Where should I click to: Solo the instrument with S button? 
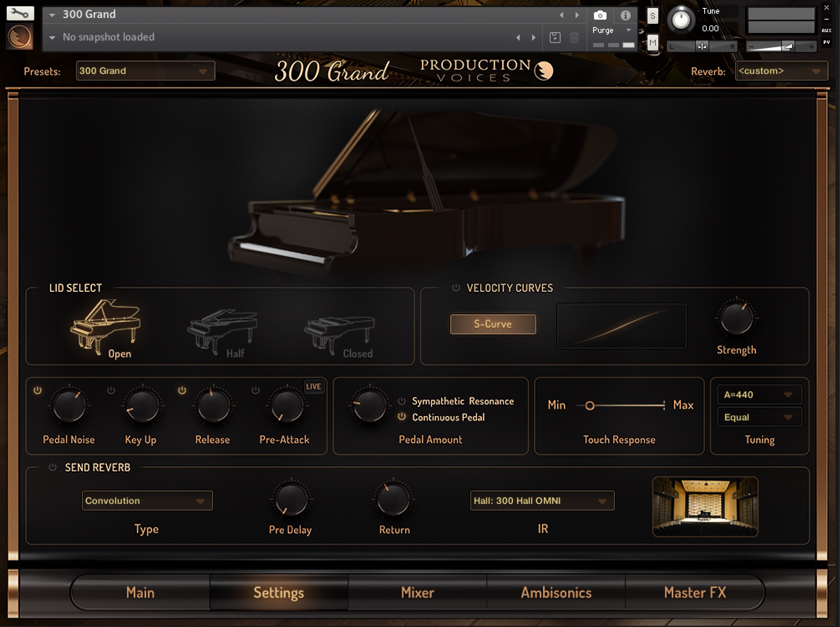click(x=652, y=16)
